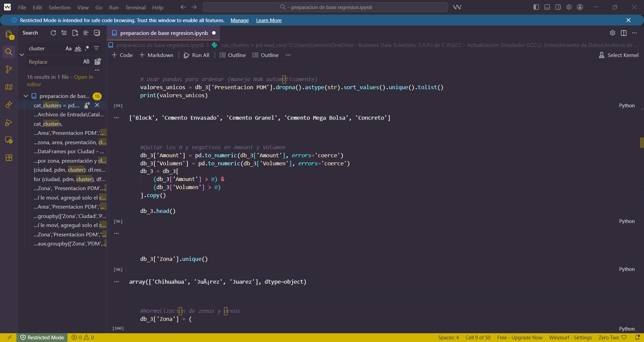
Task: Open a new Search Editor
Action: (75, 33)
